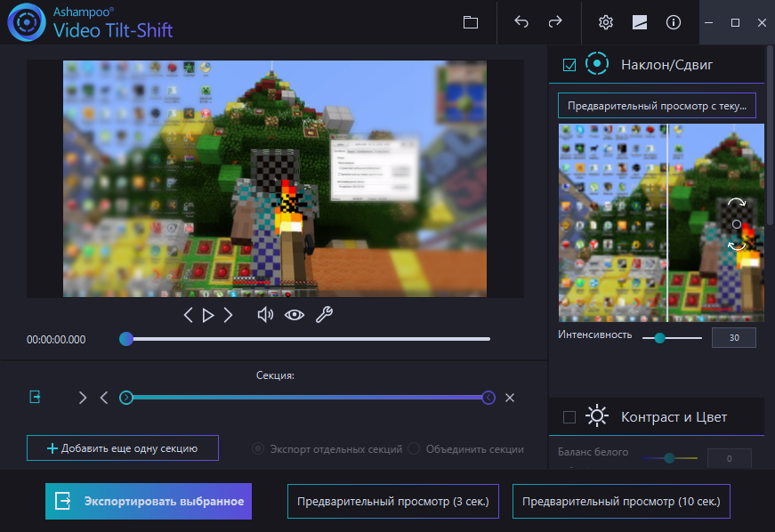This screenshot has height=532, width=775.
Task: Click upper rotate arrow in tilt-shift preview
Action: pos(737,203)
